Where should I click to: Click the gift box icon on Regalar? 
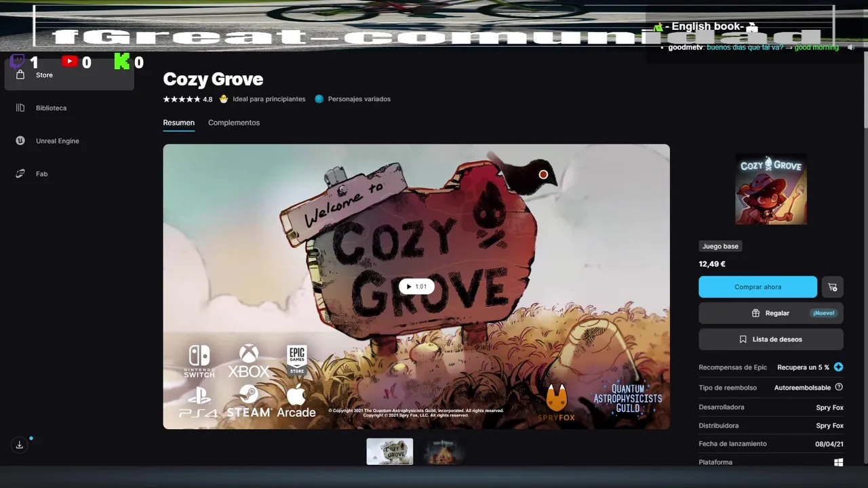(755, 313)
